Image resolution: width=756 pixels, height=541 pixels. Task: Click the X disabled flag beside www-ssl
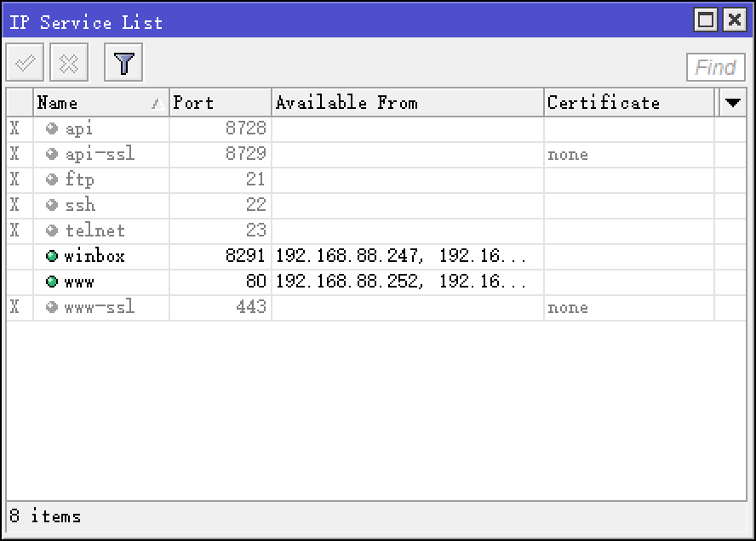(x=14, y=308)
